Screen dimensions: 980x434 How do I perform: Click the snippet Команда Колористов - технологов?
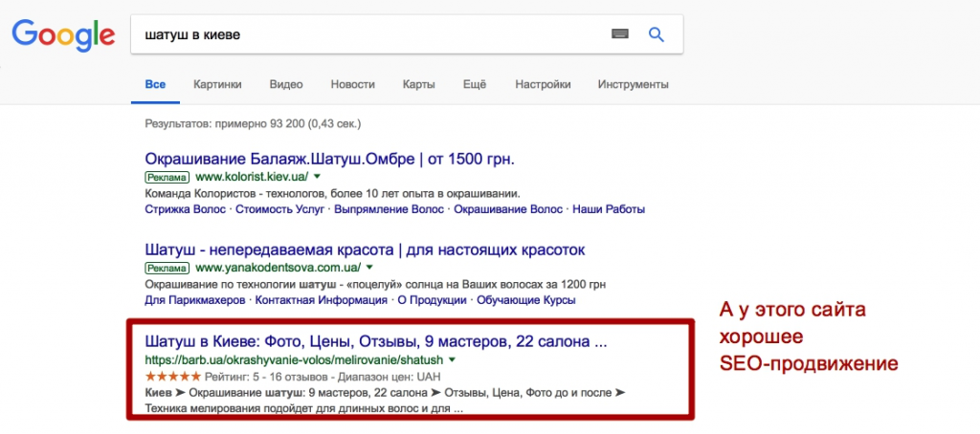pyautogui.click(x=332, y=193)
